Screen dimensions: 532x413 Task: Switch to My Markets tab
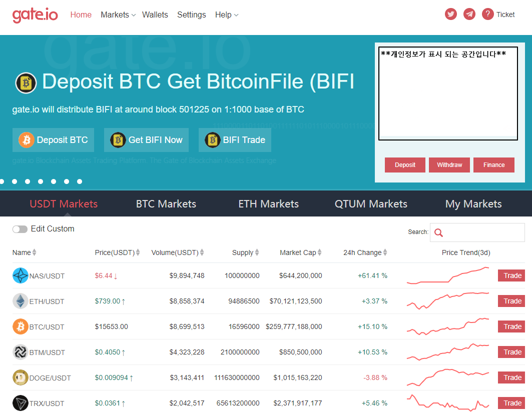tap(473, 204)
